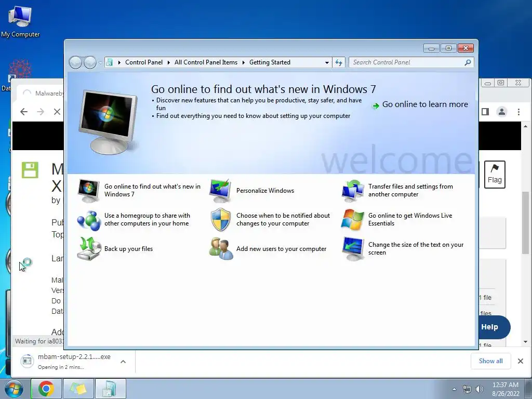Open the address bar history dropdown
This screenshot has width=532, height=399.
pos(327,62)
